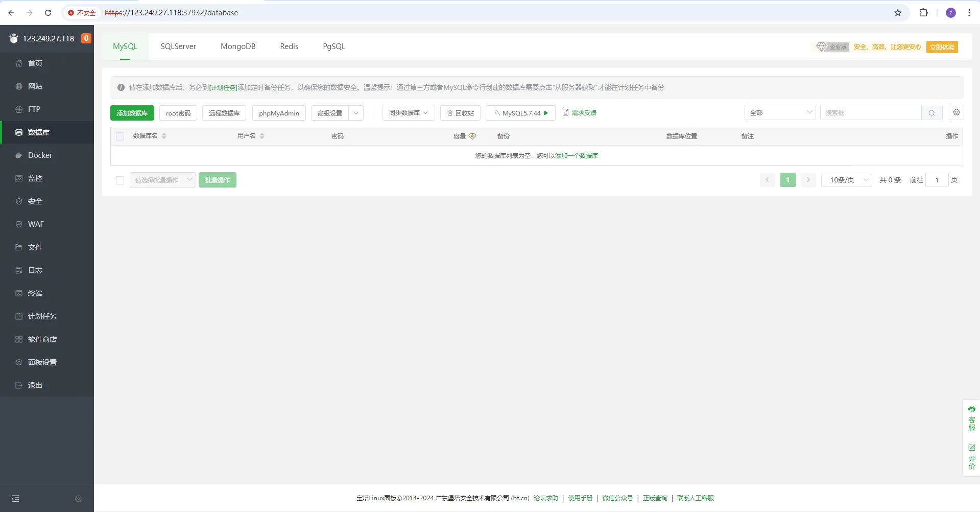Image resolution: width=980 pixels, height=512 pixels.
Task: Switch to the Redis tab
Action: click(289, 46)
